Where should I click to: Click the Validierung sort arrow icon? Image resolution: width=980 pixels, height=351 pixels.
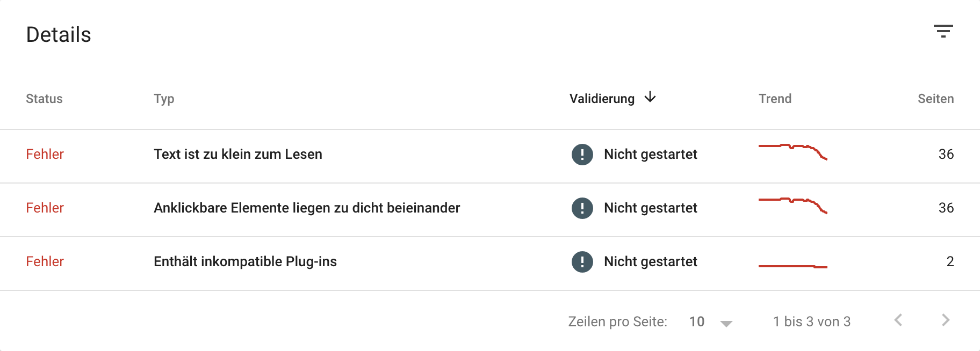coord(650,97)
